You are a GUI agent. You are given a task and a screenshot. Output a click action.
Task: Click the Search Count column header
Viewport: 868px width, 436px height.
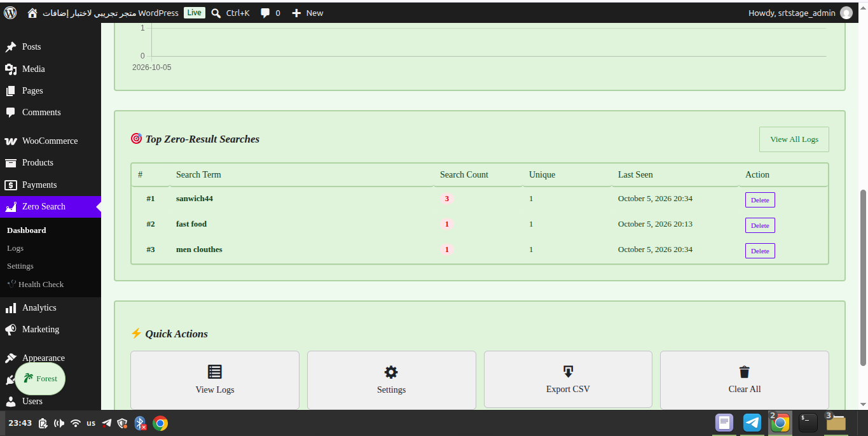464,174
